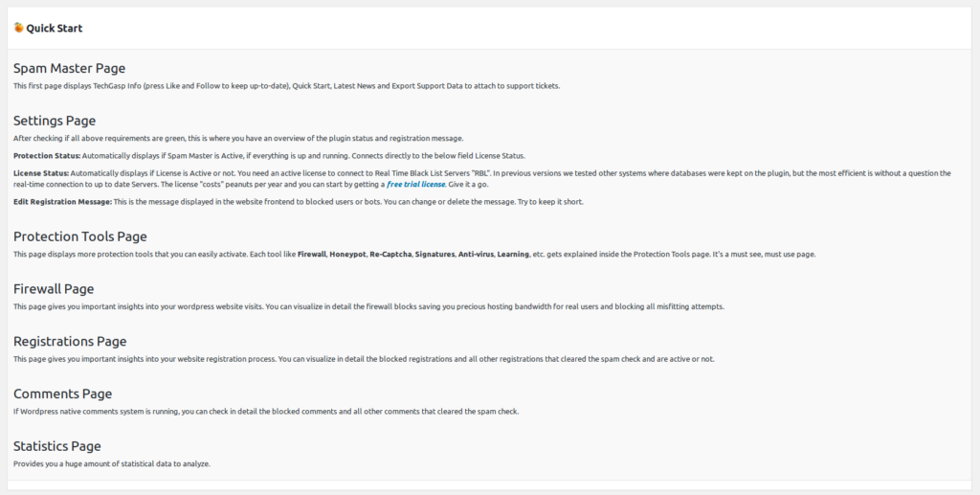
Task: Click the Protection Tools Page heading
Action: (80, 236)
